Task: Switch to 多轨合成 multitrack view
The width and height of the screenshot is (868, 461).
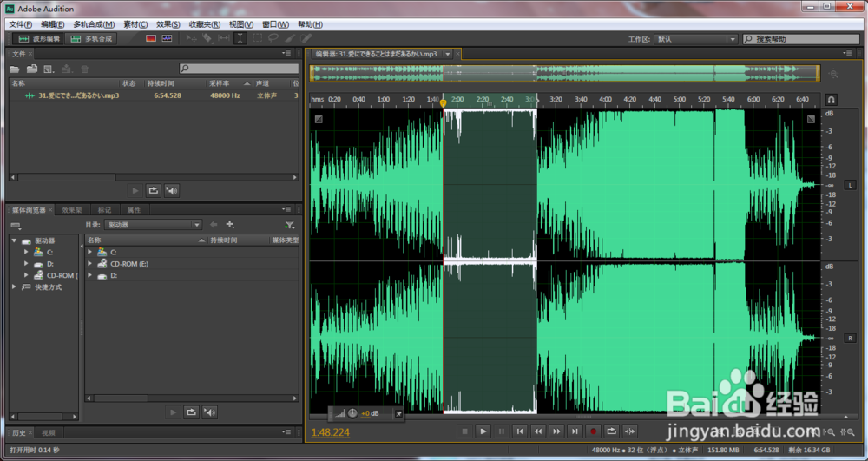Action: point(91,39)
